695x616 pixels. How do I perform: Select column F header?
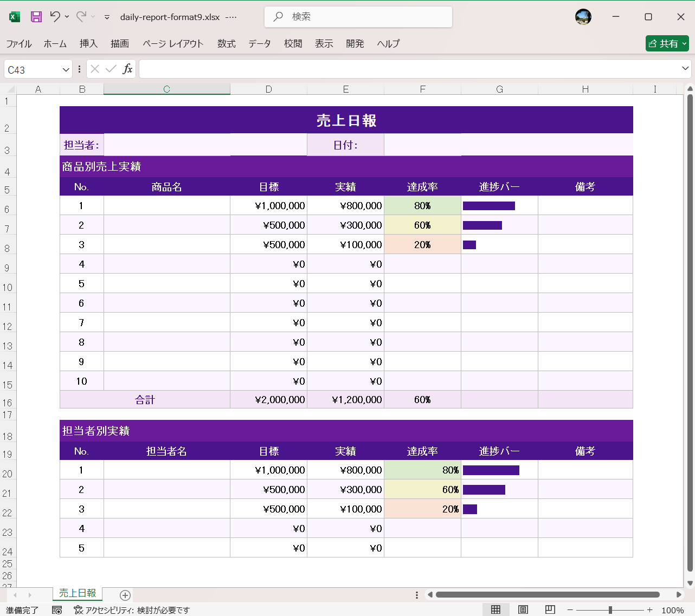423,89
